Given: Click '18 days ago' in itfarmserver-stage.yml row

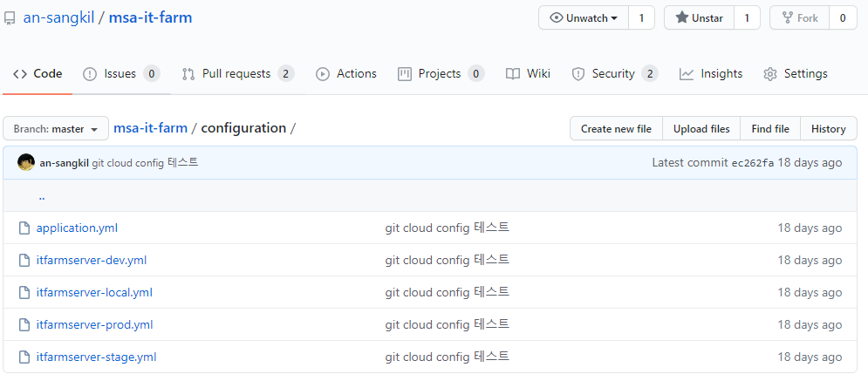Looking at the screenshot, I should (x=810, y=357).
